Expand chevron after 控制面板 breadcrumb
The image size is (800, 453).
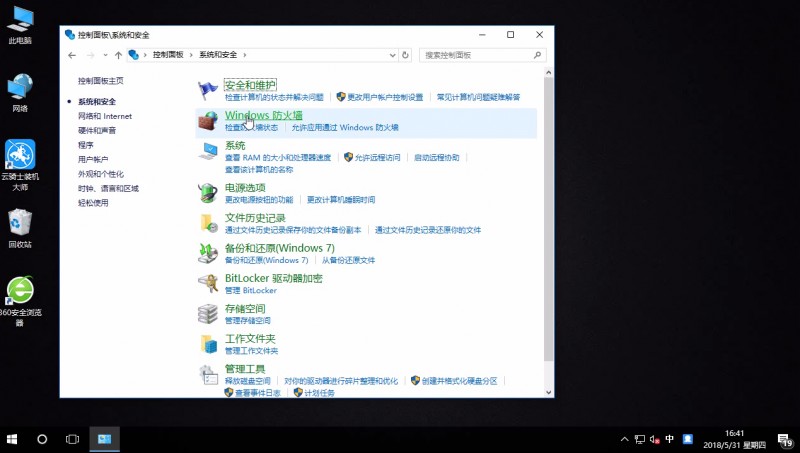click(x=191, y=55)
